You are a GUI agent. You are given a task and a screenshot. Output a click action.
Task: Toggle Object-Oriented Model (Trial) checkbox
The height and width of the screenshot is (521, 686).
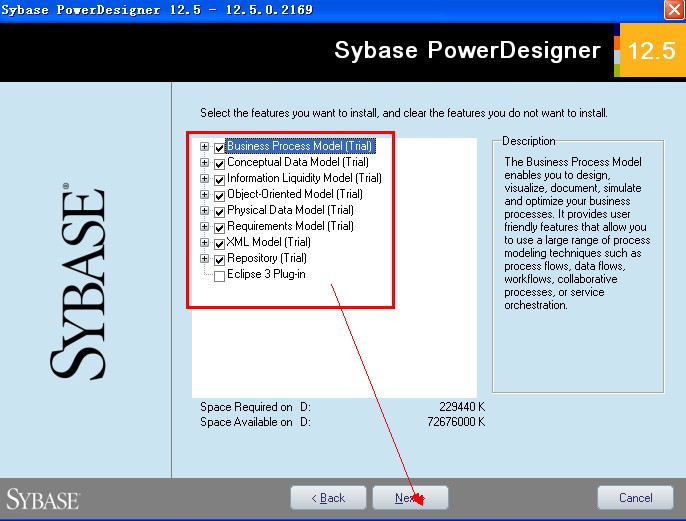pyautogui.click(x=219, y=196)
